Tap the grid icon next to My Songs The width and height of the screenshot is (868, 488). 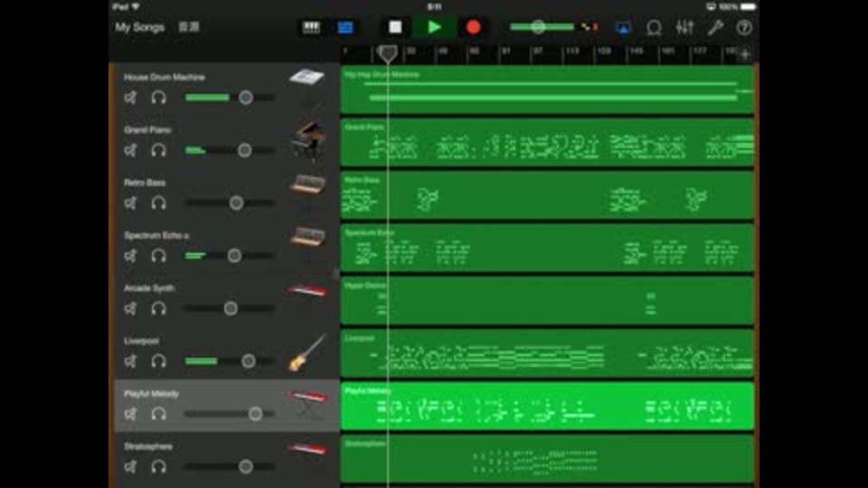pos(189,27)
